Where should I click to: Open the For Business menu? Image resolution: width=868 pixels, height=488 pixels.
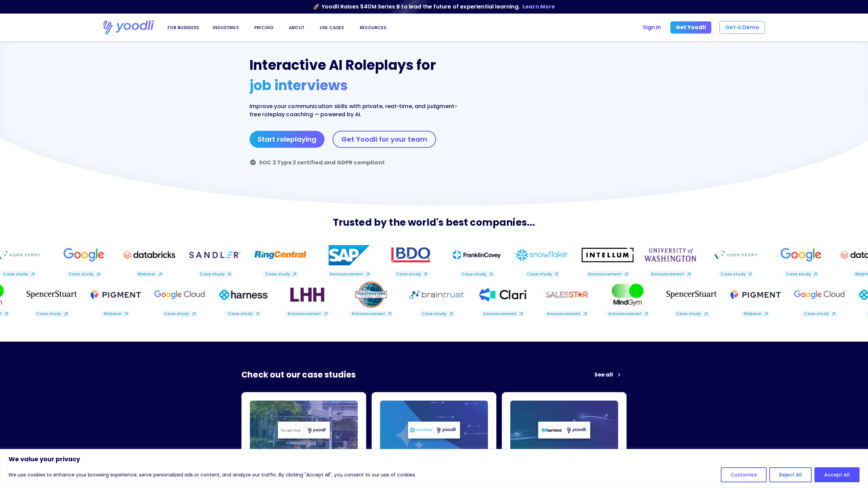[x=183, y=28]
